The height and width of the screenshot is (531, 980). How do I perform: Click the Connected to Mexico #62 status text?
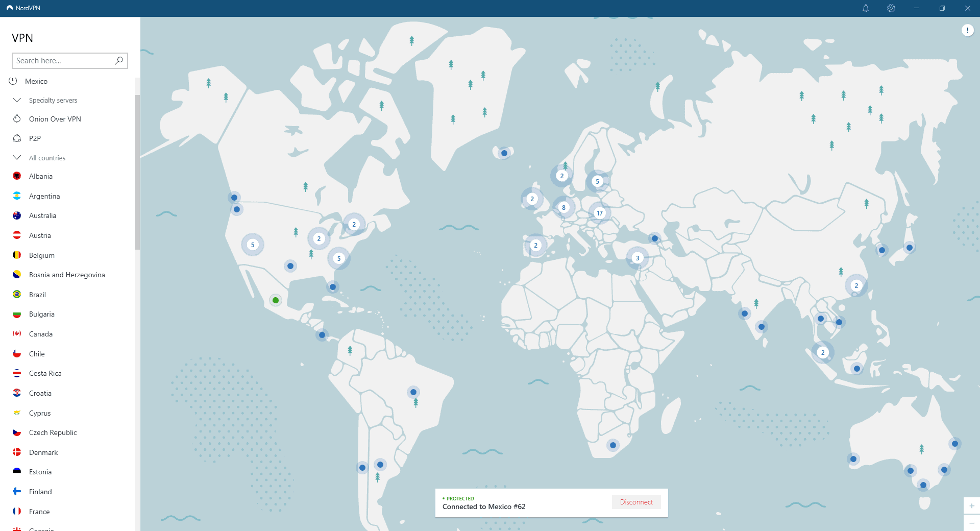click(x=484, y=506)
